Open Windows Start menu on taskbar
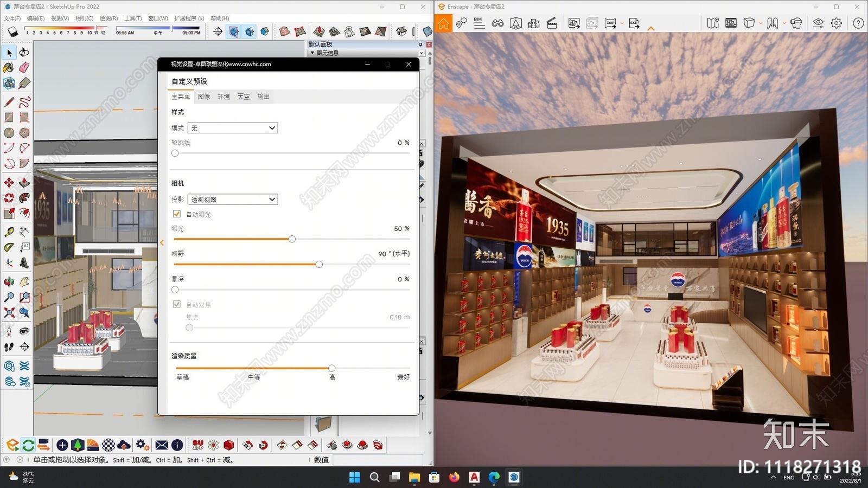868x488 pixels. pos(354,477)
